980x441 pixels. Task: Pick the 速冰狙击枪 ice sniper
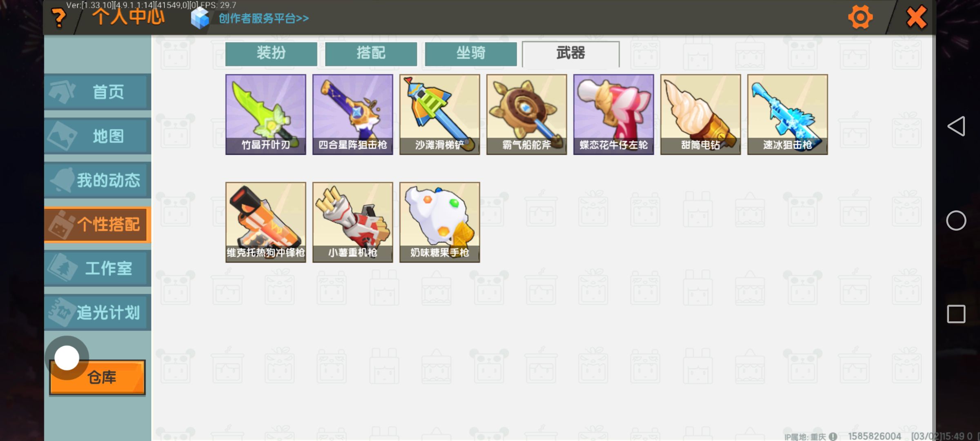tap(788, 114)
